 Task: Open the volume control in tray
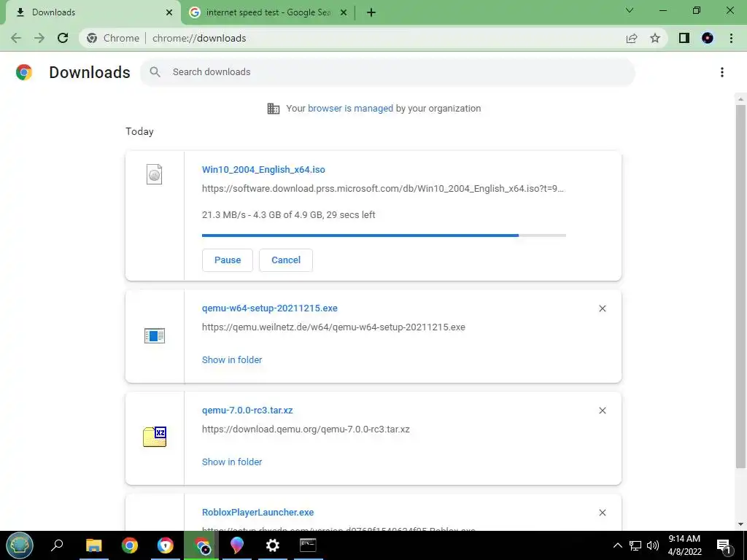[x=653, y=545]
